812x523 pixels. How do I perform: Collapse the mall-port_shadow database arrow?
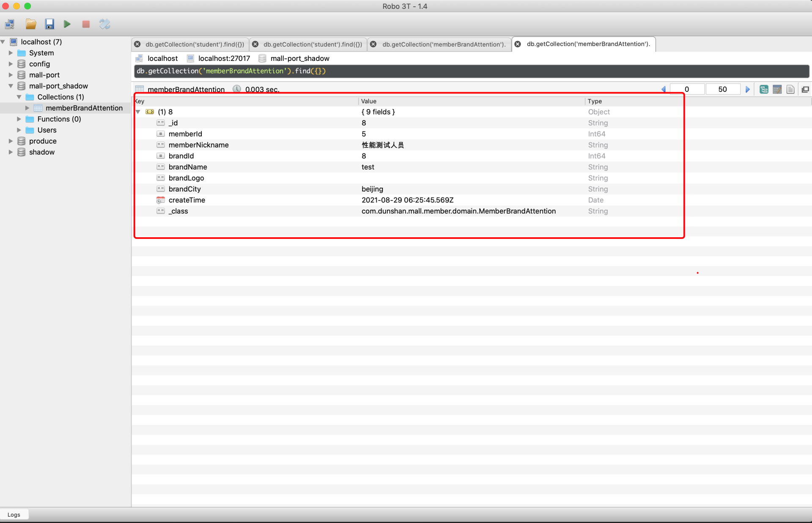click(x=11, y=86)
